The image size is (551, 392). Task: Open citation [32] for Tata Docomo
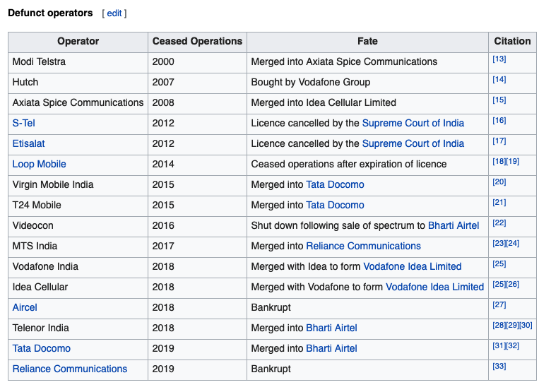click(512, 345)
